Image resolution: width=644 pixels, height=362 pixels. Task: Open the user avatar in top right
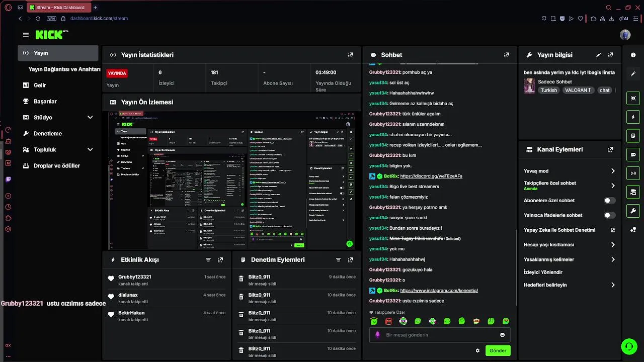[625, 35]
